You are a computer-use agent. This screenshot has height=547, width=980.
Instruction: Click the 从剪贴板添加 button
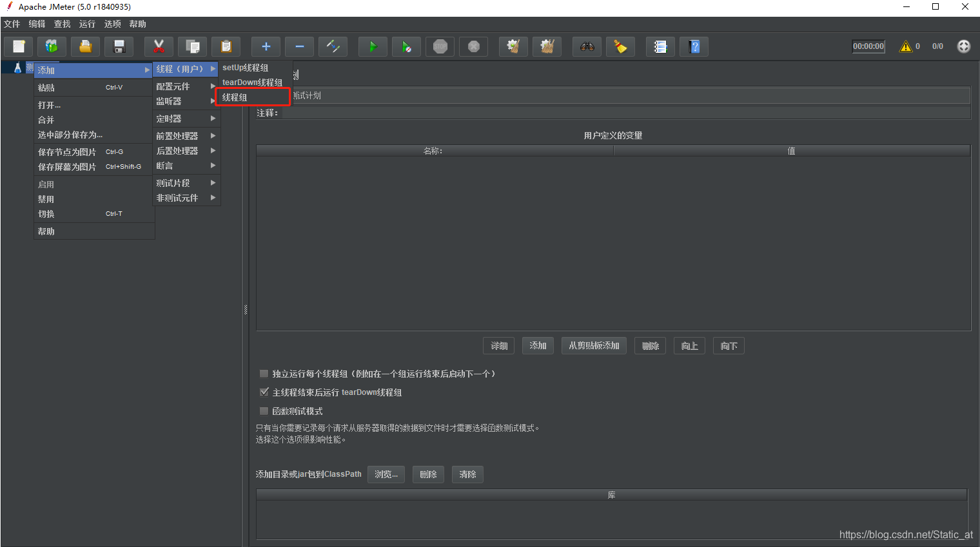[x=594, y=346]
